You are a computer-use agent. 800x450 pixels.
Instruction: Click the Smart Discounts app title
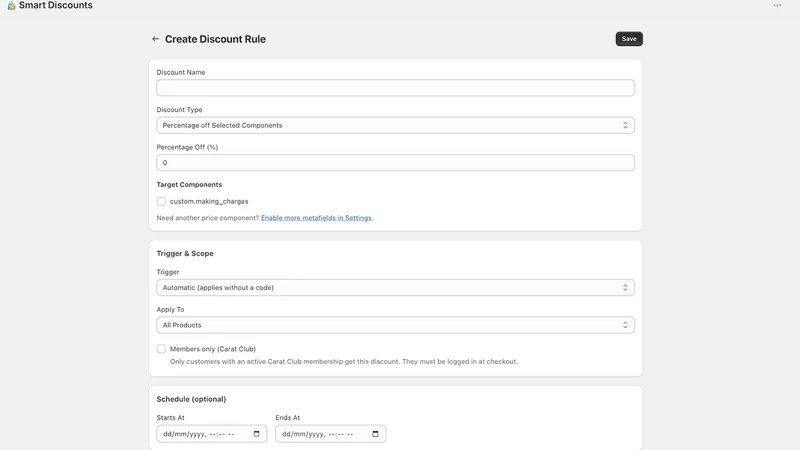point(56,5)
